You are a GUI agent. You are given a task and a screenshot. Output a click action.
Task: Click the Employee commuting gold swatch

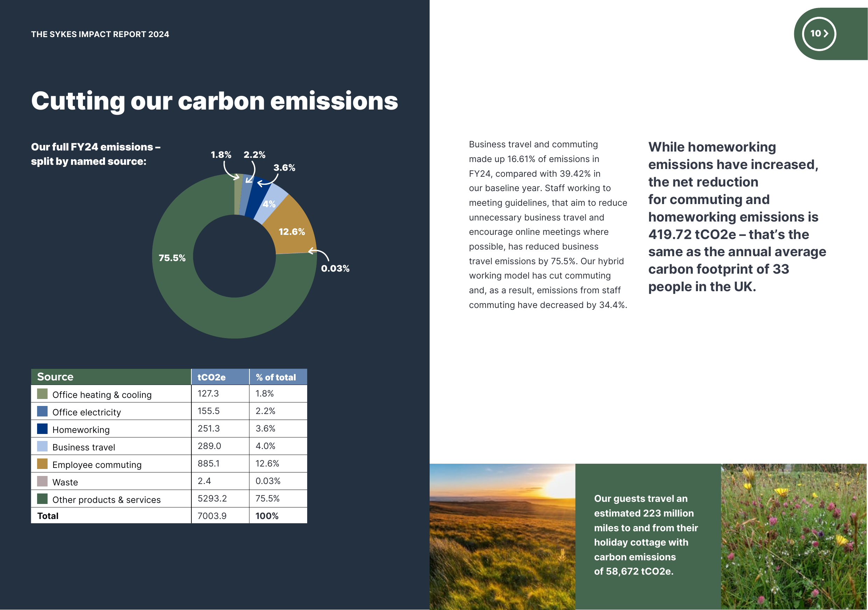42,464
